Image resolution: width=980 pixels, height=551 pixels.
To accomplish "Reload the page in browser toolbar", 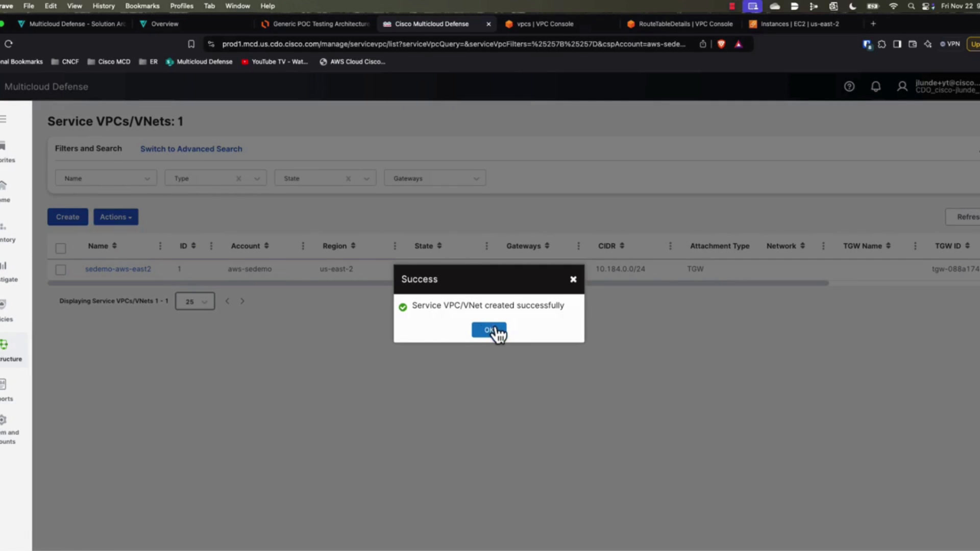I will (x=9, y=44).
